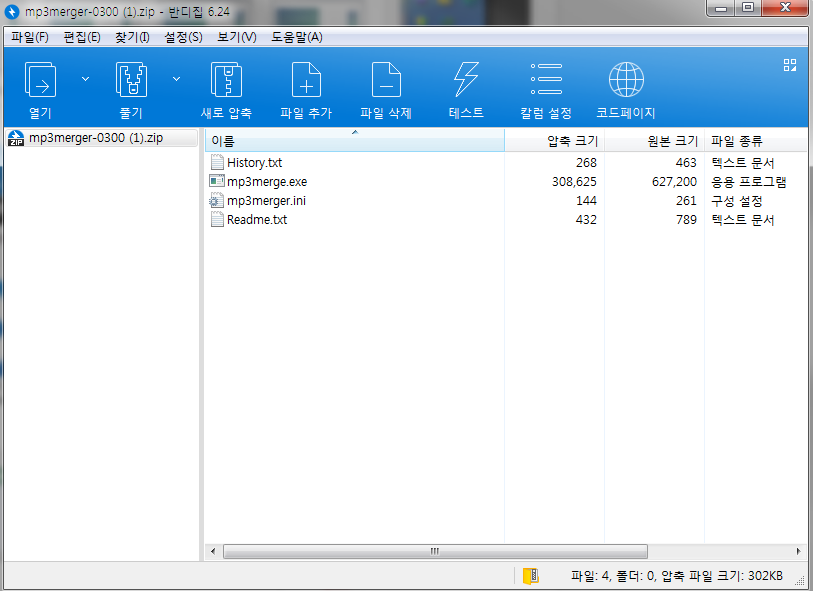Click compressed size 268 cell
Screen dimensions: 813x591
click(x=586, y=163)
